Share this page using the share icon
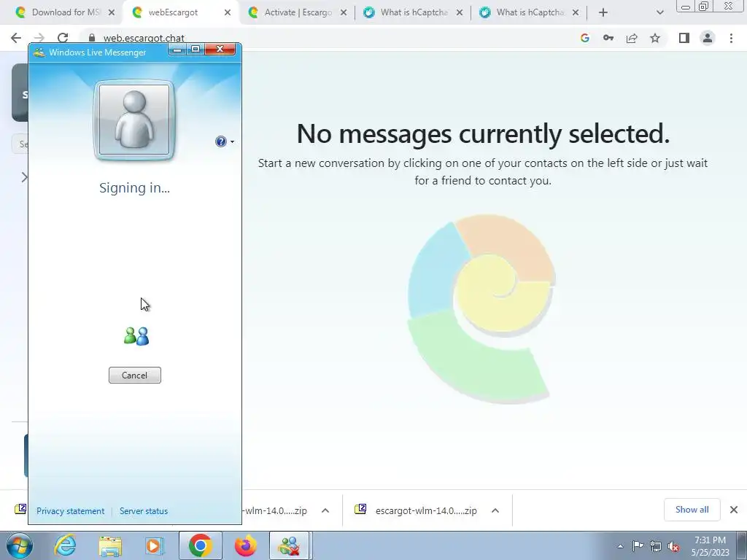 [x=632, y=38]
